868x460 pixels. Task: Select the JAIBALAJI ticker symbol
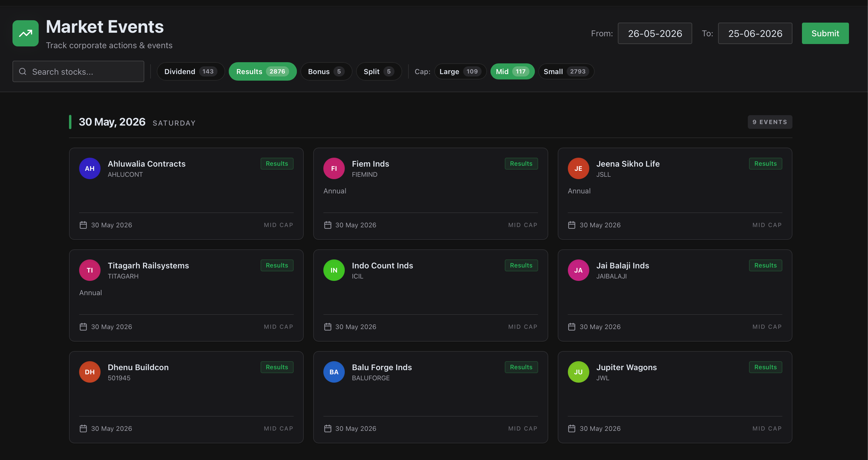611,276
